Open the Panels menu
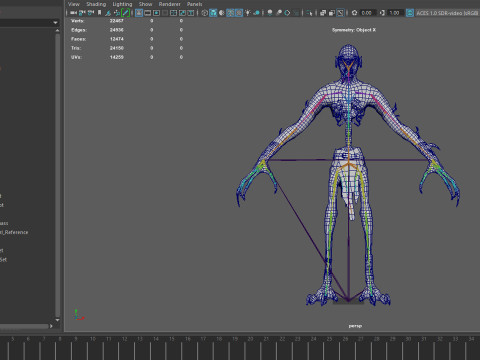480x360 pixels. pyautogui.click(x=194, y=4)
